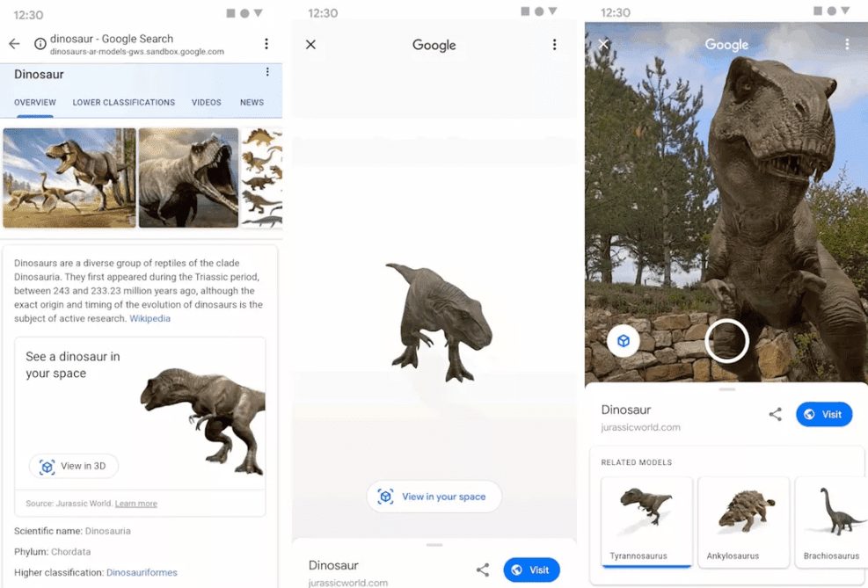The height and width of the screenshot is (588, 868).
Task: Tap the site info icon beside the URL
Action: (x=40, y=44)
